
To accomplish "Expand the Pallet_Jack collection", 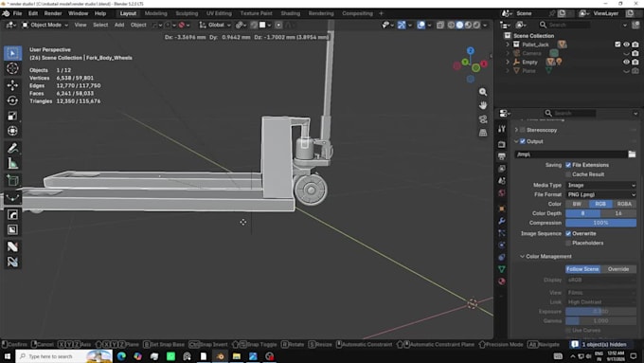I will [x=508, y=45].
